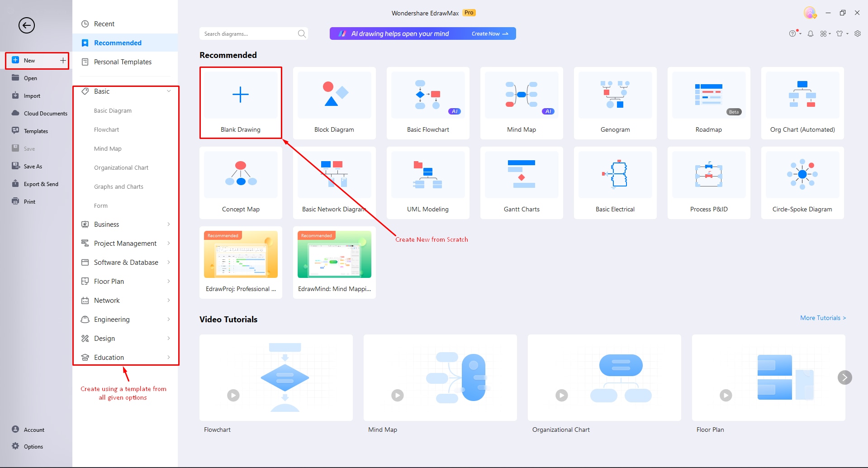The image size is (868, 468).
Task: Expand the Software & Database category
Action: click(169, 262)
